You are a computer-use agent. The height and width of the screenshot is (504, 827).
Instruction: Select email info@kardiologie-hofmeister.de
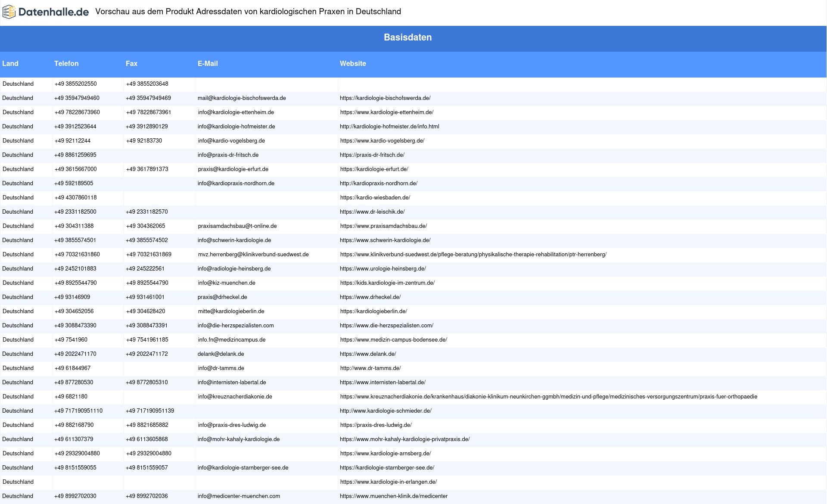(x=236, y=127)
